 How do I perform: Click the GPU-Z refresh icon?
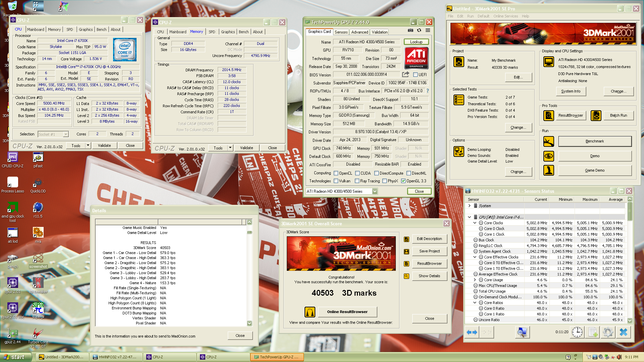point(419,30)
